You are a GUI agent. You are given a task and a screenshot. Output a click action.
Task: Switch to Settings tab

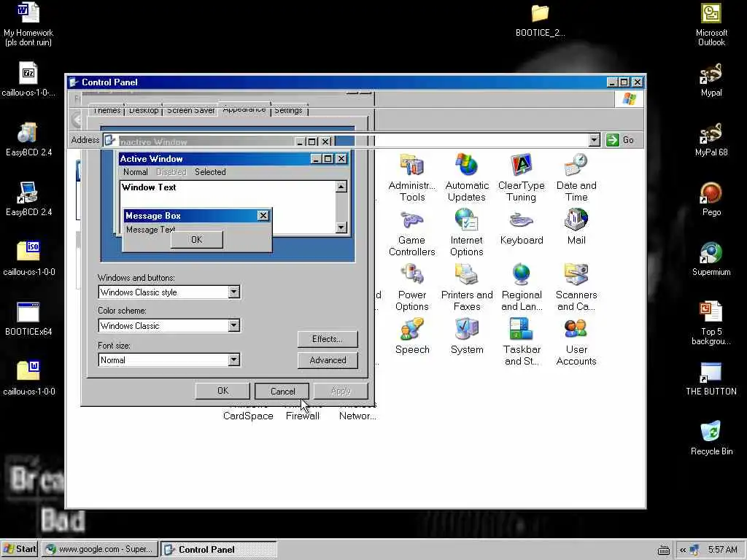pyautogui.click(x=288, y=110)
